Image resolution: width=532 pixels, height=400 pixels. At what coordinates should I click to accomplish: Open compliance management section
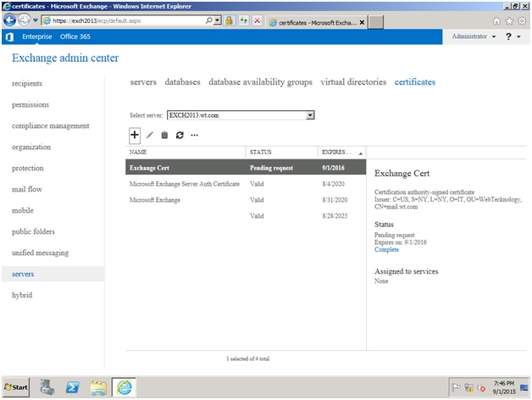click(51, 126)
